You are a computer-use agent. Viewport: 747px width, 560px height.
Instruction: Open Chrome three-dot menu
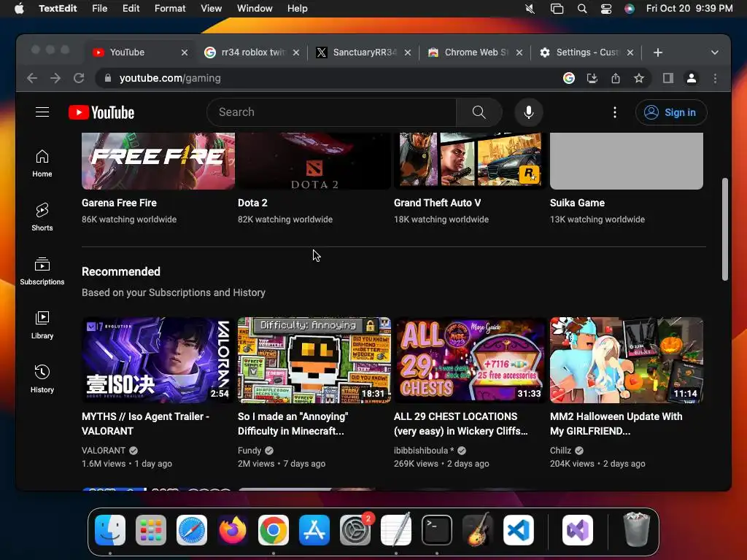(715, 78)
